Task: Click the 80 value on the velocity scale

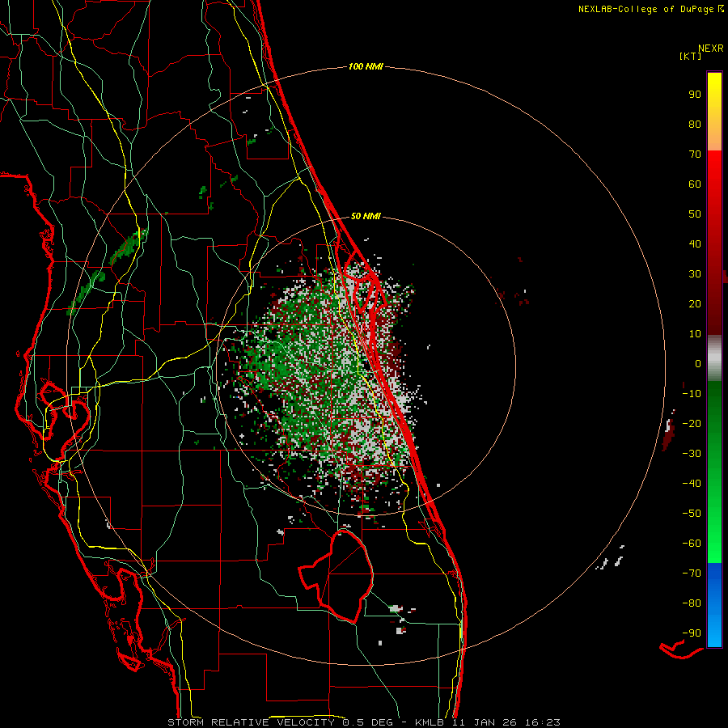Action: [x=695, y=124]
